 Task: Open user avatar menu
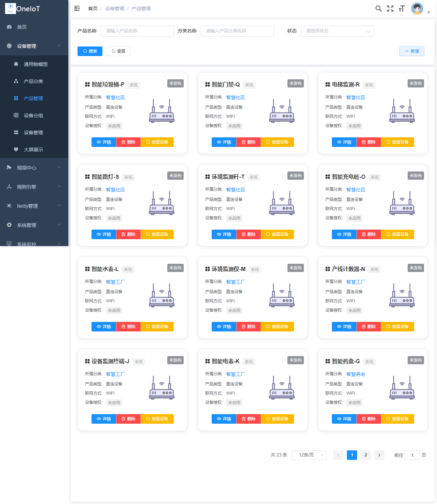[417, 9]
